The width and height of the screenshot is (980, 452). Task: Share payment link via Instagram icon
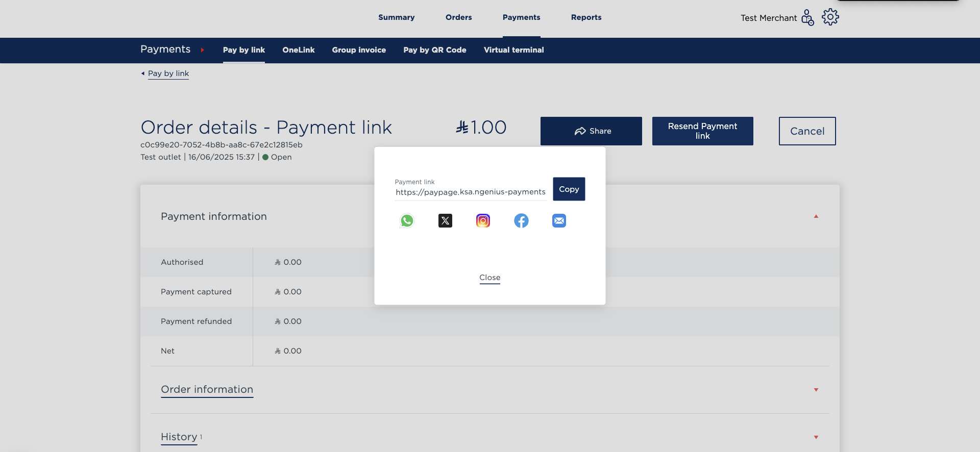pyautogui.click(x=483, y=221)
